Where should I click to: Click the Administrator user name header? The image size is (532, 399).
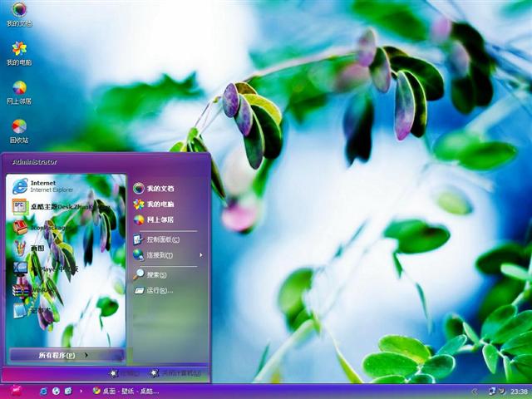pyautogui.click(x=35, y=162)
